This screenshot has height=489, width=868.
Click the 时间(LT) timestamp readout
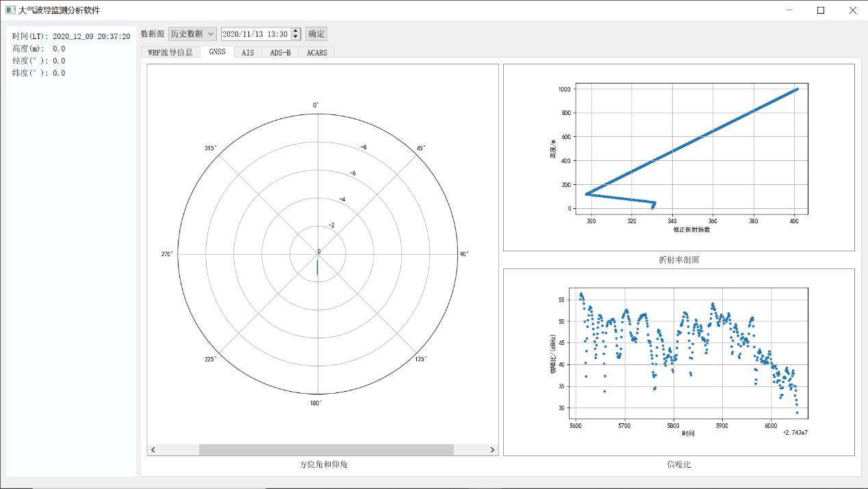point(71,36)
